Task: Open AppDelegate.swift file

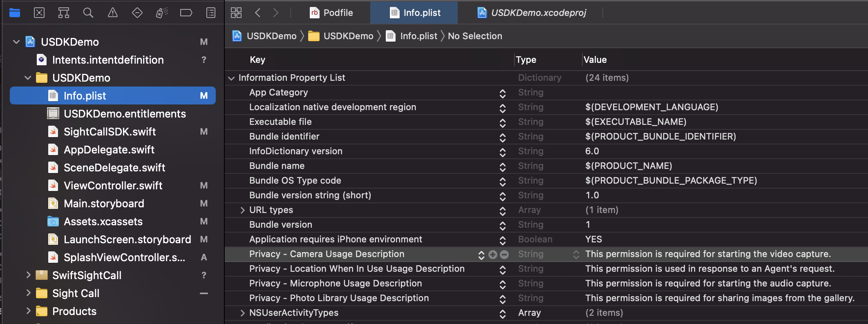Action: tap(109, 150)
